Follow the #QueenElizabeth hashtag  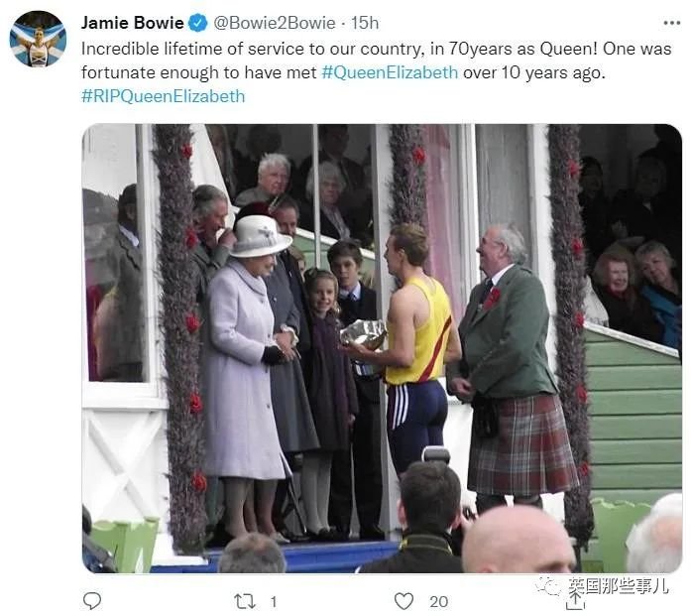click(x=390, y=72)
